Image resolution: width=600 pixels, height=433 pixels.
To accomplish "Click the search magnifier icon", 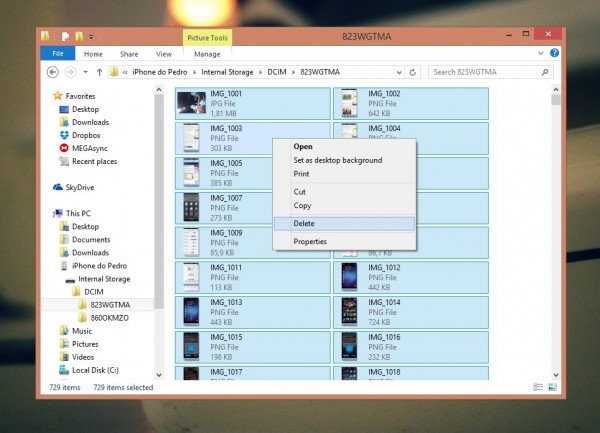I will click(545, 72).
